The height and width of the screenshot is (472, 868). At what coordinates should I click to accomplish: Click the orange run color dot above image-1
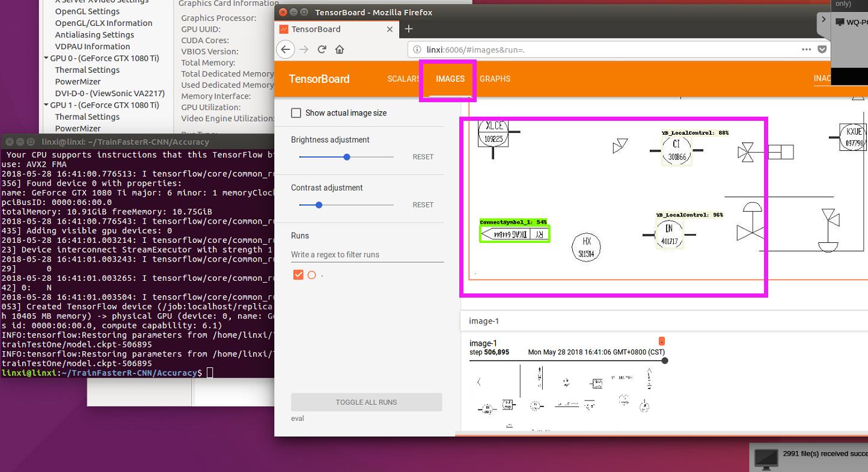(x=661, y=341)
